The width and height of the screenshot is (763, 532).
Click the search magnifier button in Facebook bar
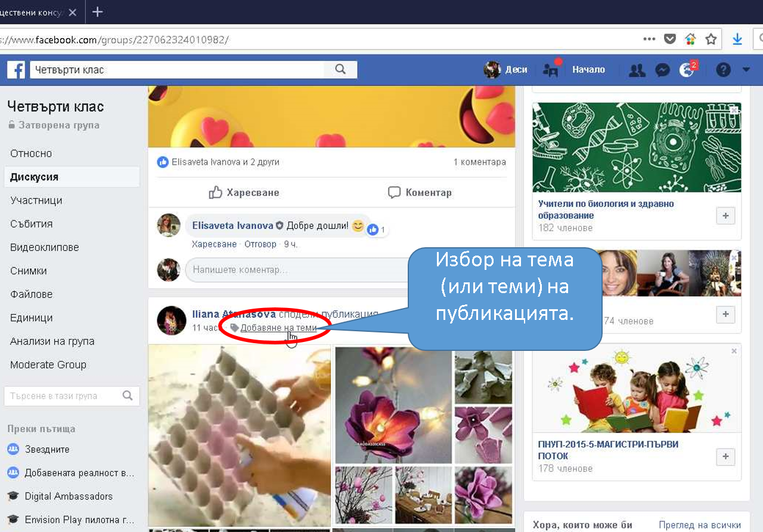(x=340, y=70)
